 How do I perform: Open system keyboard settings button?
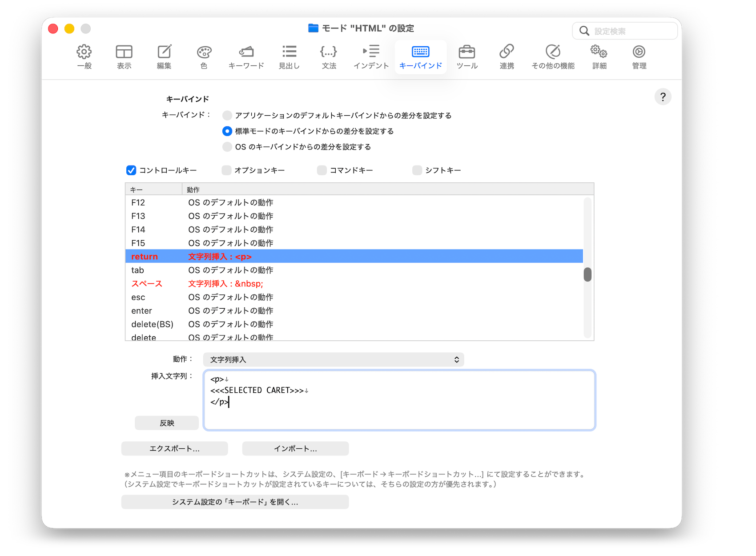[235, 502]
